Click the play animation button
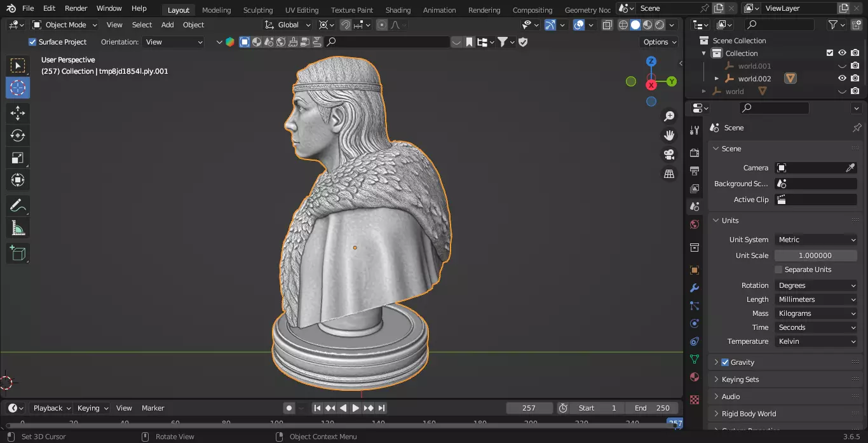 tap(356, 408)
